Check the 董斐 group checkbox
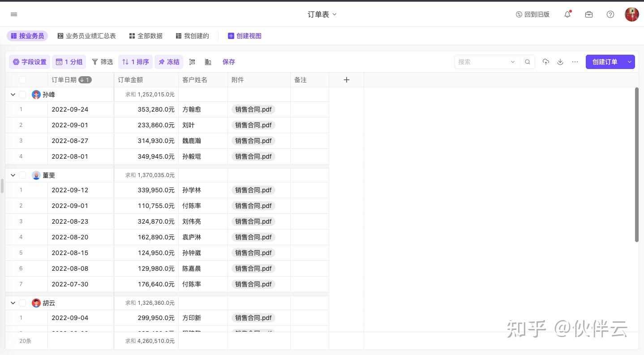 (x=22, y=175)
